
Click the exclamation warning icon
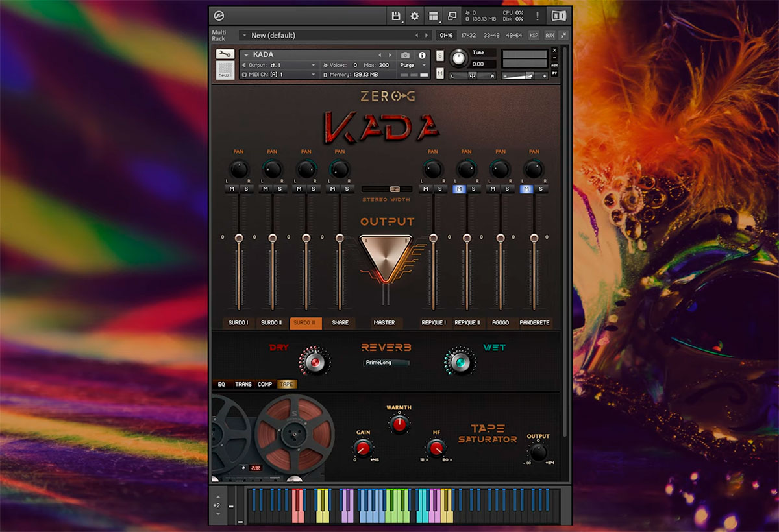pyautogui.click(x=538, y=16)
